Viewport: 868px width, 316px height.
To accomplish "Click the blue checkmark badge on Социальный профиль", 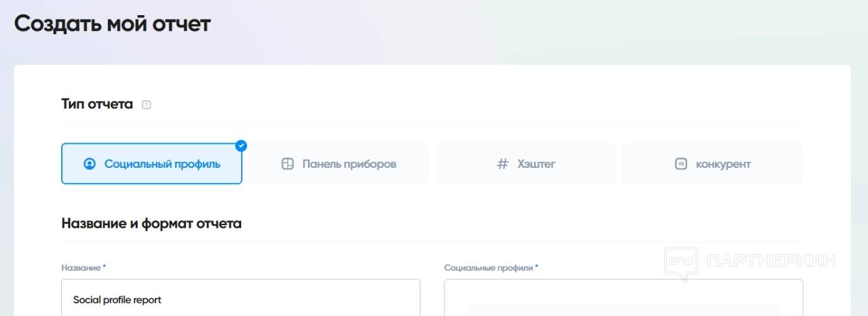I will 241,146.
